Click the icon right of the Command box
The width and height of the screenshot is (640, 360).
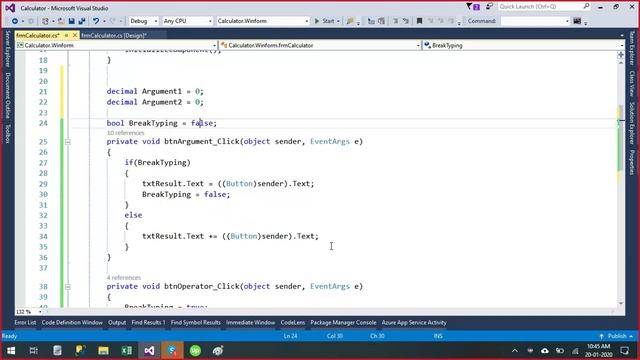pos(577,21)
